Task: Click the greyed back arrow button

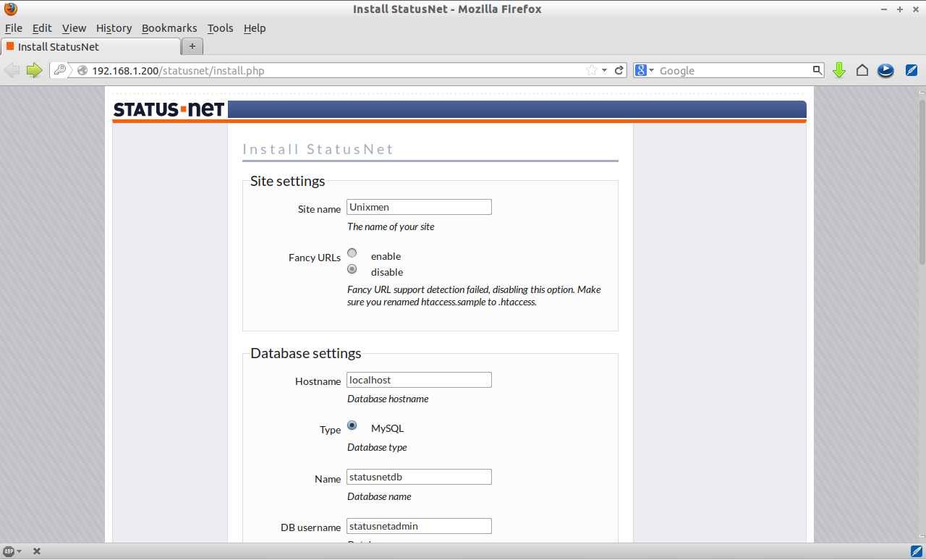Action: 12,70
